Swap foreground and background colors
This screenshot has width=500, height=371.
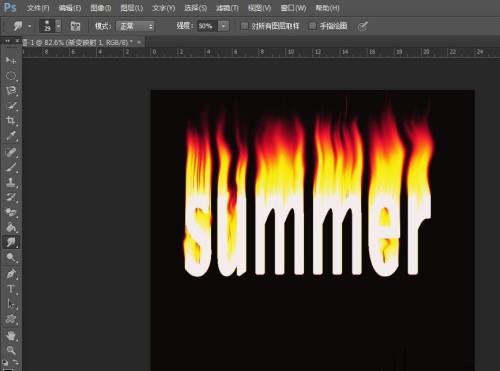point(16,362)
